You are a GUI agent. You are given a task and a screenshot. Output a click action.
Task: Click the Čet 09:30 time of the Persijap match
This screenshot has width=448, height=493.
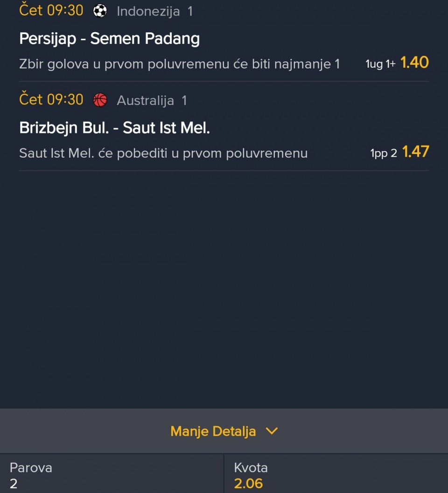pos(51,10)
